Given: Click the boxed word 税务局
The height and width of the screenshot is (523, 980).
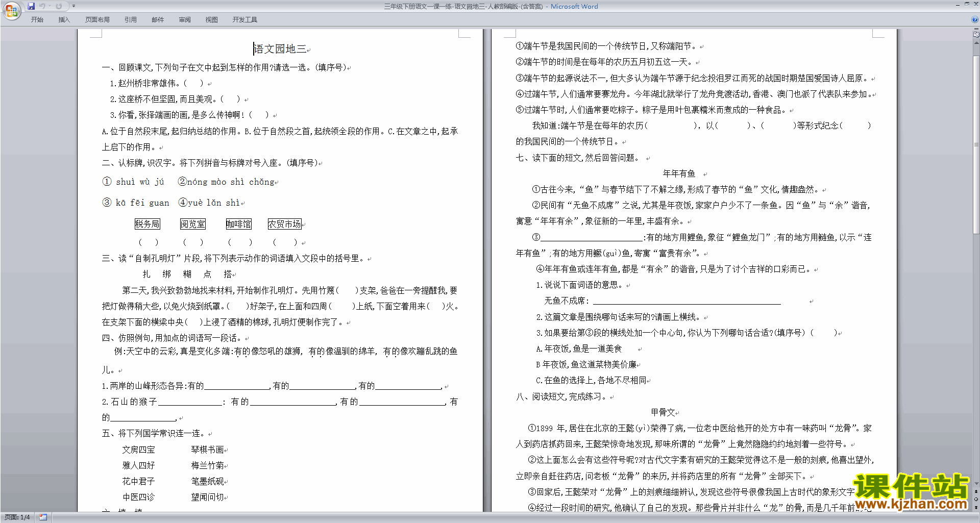Looking at the screenshot, I should [148, 224].
